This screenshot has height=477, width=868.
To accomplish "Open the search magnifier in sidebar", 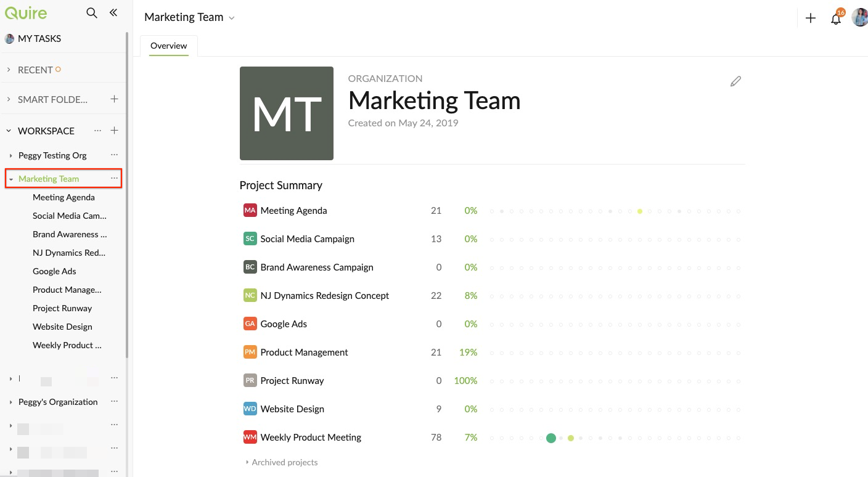I will pos(92,13).
